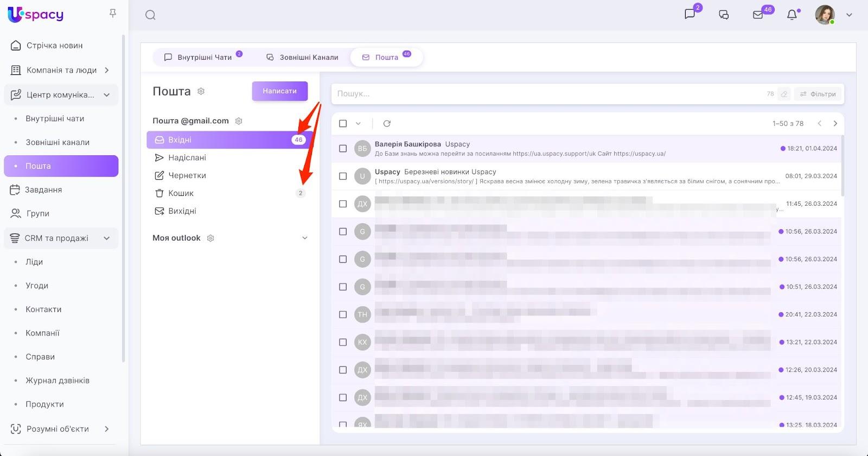This screenshot has width=868, height=456.
Task: Check the select-all messages checkbox
Action: [x=343, y=124]
